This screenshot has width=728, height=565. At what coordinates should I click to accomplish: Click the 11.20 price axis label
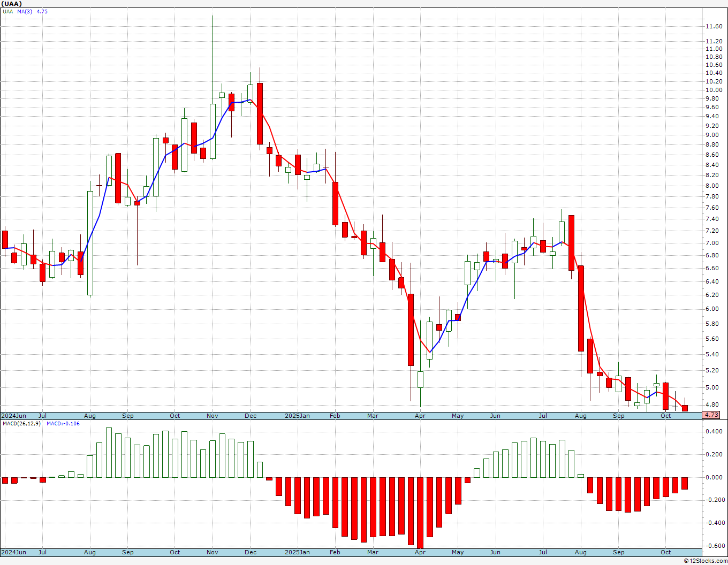[714, 41]
